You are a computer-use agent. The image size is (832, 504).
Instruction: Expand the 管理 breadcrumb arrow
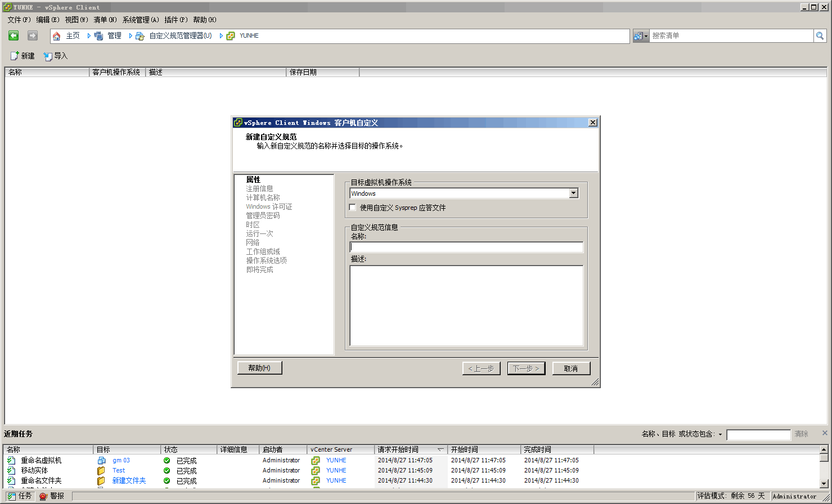point(131,35)
